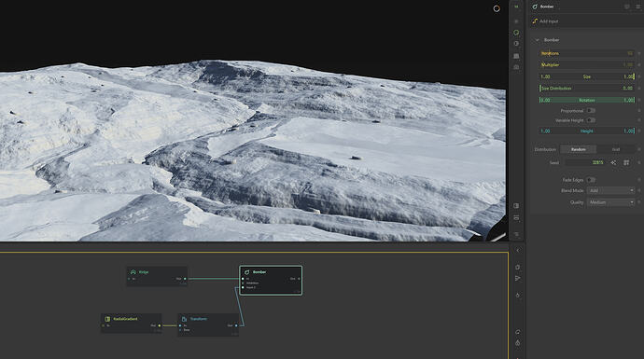This screenshot has height=359, width=644.
Task: Click the copy node icon in graph sidebar
Action: (x=517, y=267)
